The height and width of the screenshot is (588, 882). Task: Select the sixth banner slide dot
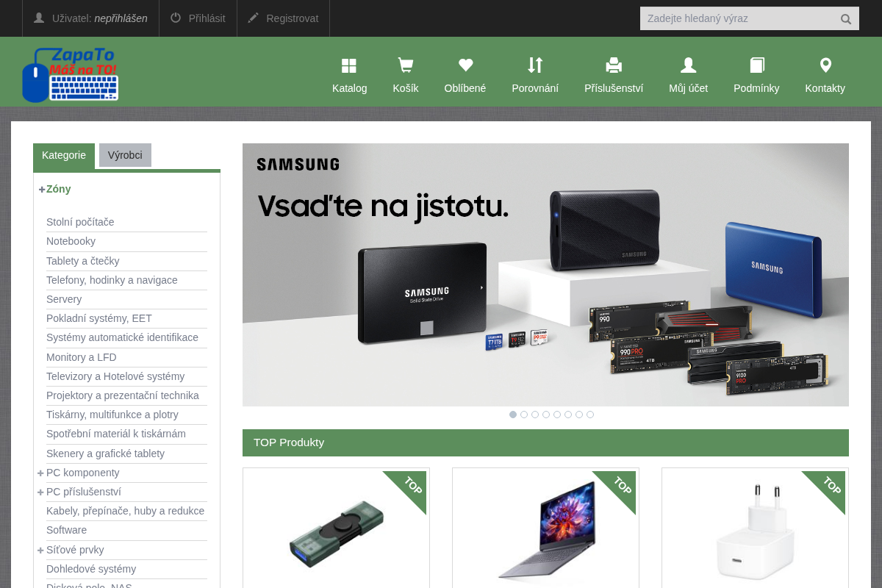tap(568, 415)
